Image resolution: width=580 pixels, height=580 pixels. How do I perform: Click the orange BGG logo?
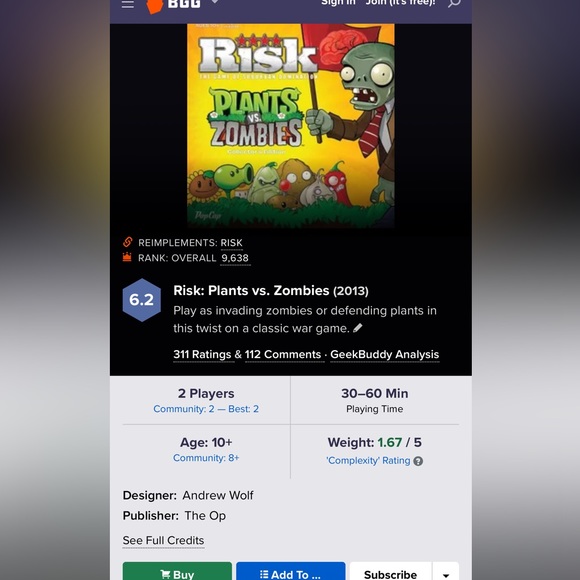click(x=173, y=5)
